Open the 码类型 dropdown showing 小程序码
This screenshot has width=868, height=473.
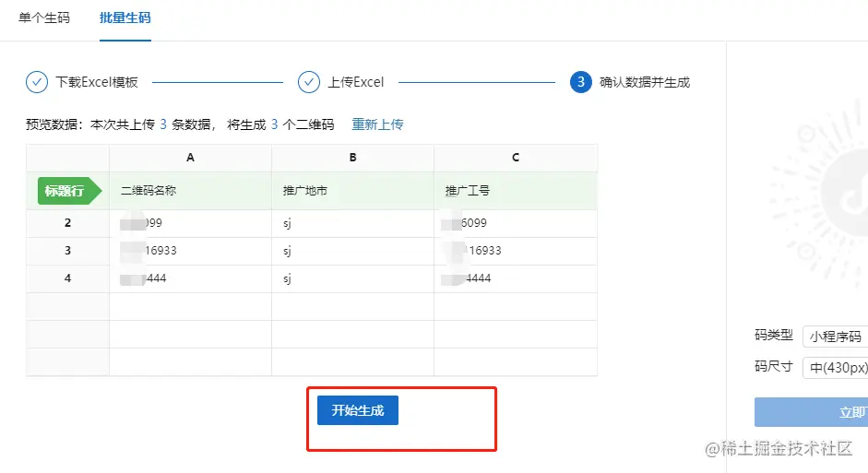coord(836,337)
